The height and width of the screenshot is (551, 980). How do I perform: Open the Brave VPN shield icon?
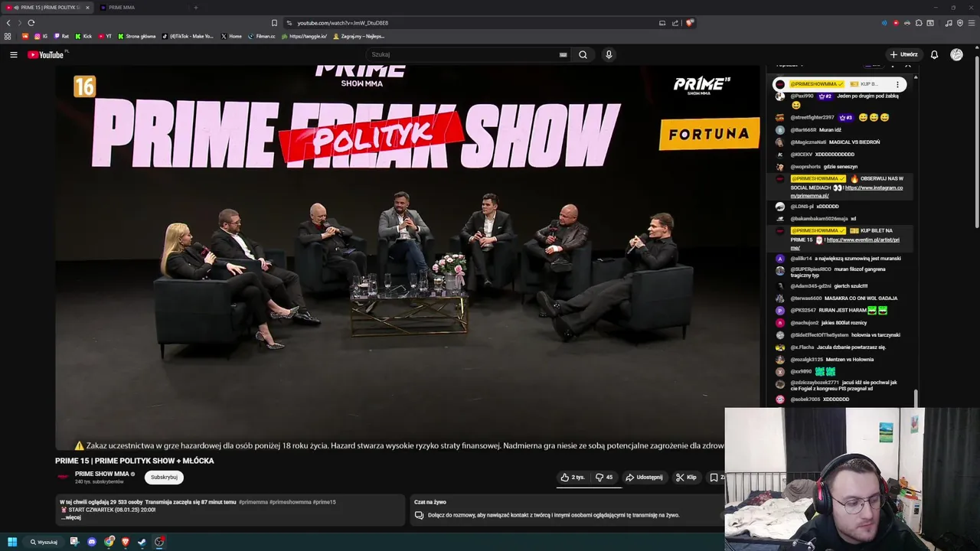tap(960, 23)
